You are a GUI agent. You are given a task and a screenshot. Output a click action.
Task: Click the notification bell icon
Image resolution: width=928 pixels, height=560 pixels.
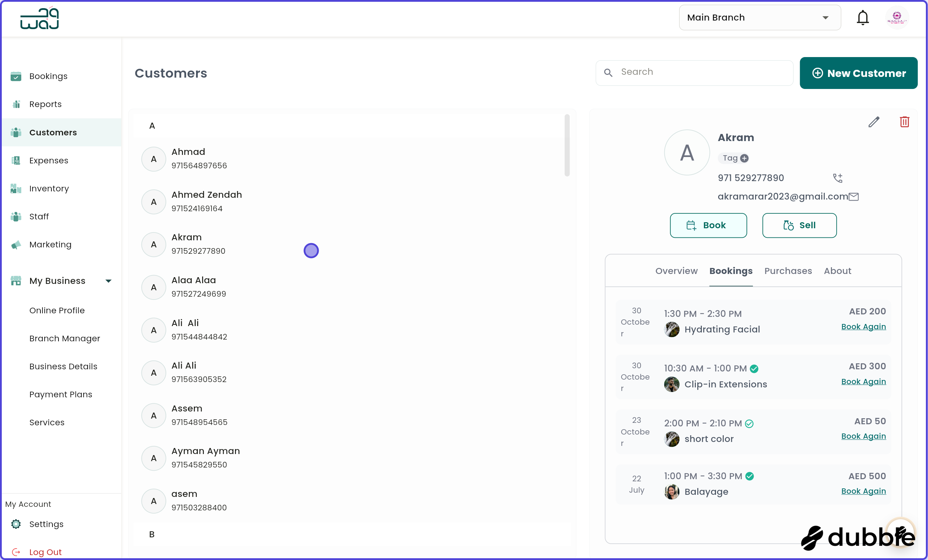[862, 17]
